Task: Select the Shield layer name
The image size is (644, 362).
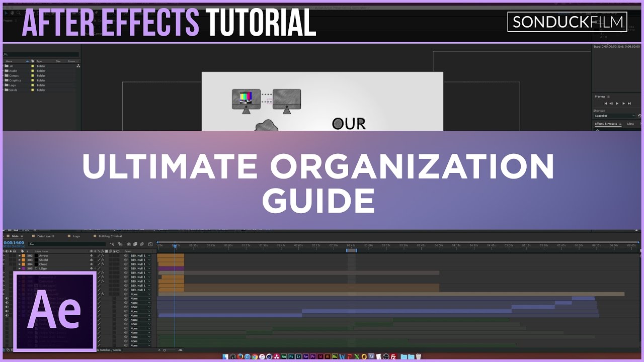Action: point(43,260)
